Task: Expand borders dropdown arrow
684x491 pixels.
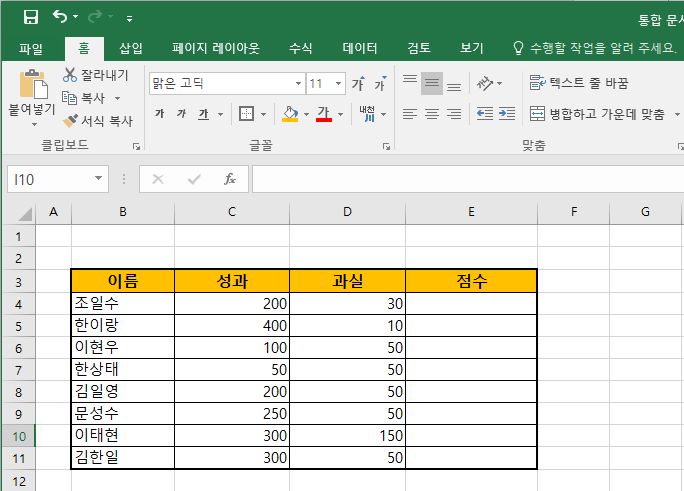Action: [x=263, y=114]
